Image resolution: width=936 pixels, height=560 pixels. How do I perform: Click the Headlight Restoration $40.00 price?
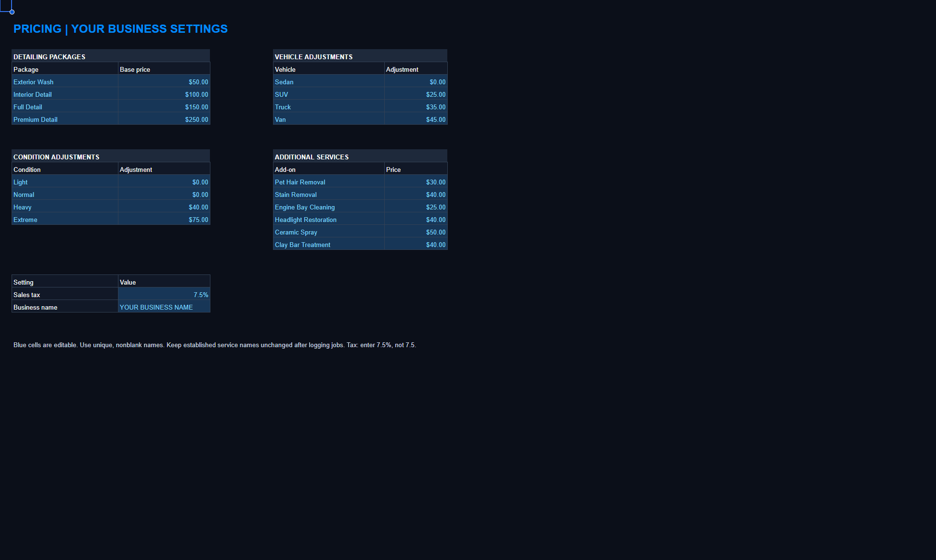click(x=416, y=220)
